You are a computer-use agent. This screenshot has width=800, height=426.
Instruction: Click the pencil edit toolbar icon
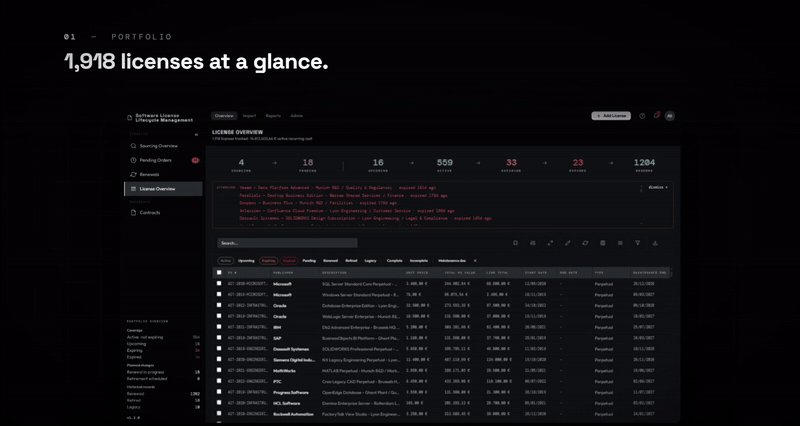[567, 243]
